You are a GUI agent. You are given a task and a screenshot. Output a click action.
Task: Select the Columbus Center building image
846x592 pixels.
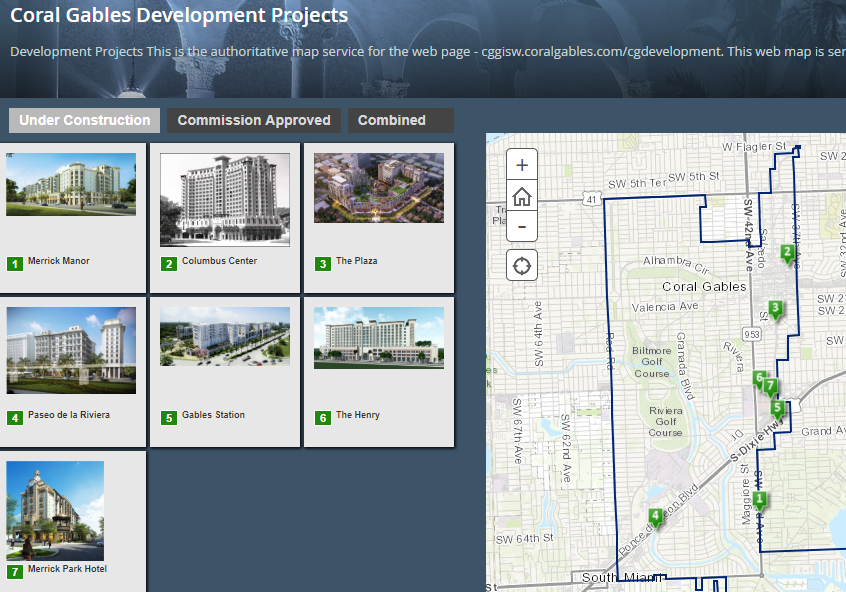click(225, 199)
